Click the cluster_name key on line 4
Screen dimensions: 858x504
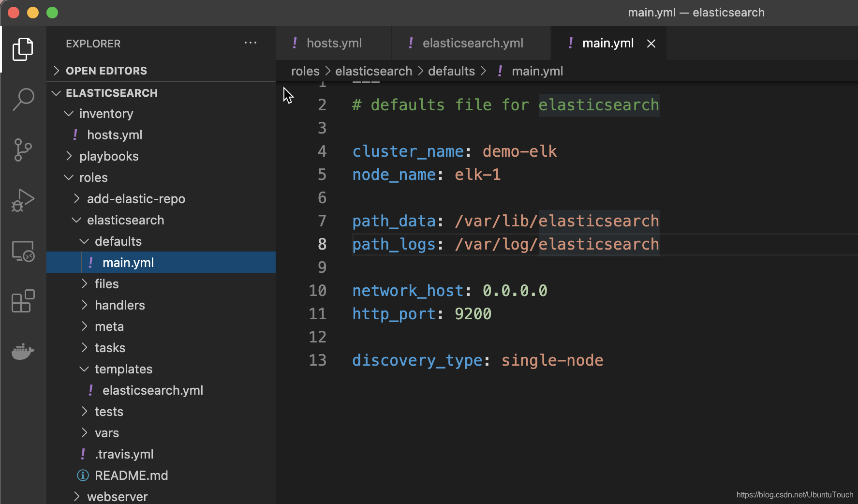point(408,151)
